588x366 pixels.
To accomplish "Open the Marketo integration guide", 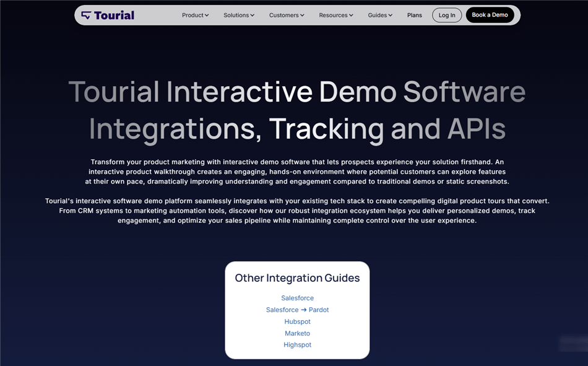I will point(297,333).
